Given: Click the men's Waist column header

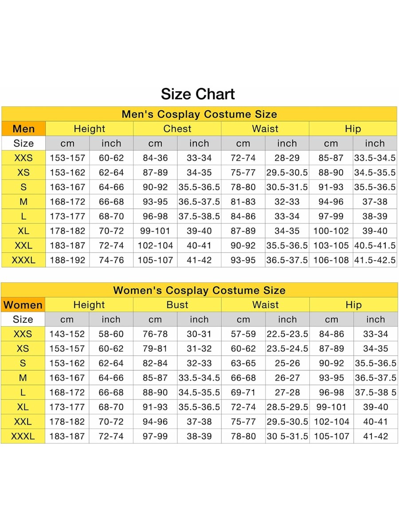Looking at the screenshot, I should [x=265, y=129].
